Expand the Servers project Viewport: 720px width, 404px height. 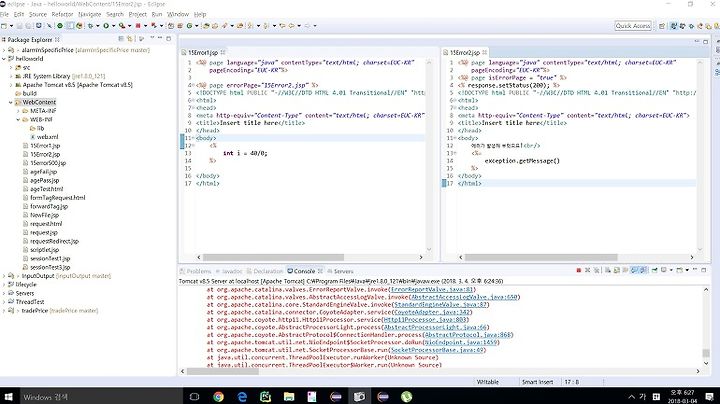(x=4, y=293)
